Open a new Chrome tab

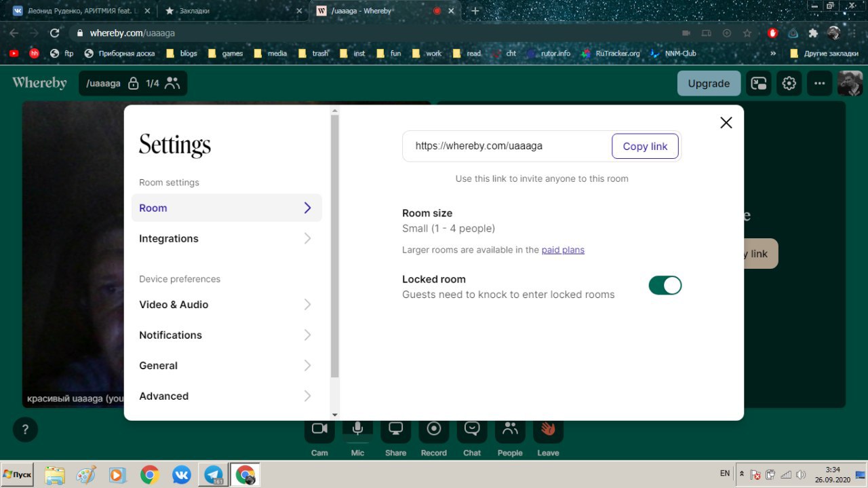click(x=475, y=11)
